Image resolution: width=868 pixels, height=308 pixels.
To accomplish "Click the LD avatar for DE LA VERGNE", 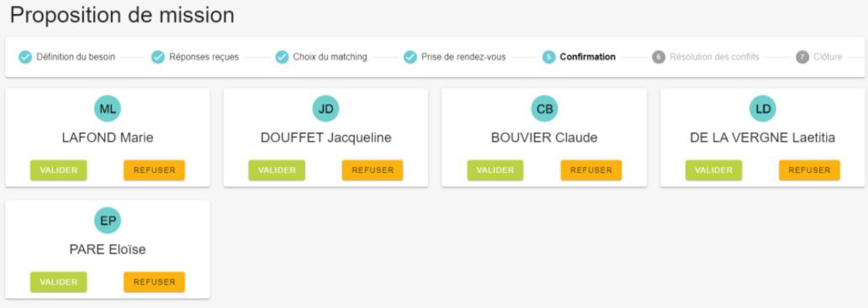I will pos(763,109).
